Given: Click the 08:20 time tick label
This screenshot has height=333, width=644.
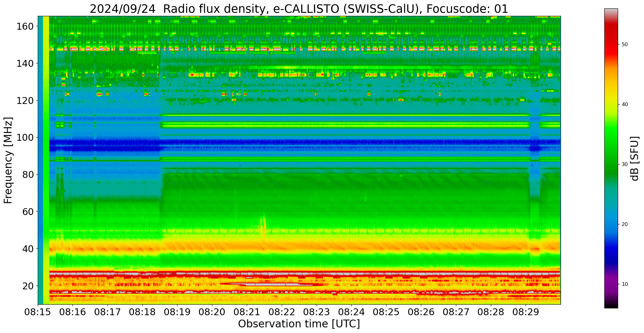Looking at the screenshot, I should pos(212,312).
